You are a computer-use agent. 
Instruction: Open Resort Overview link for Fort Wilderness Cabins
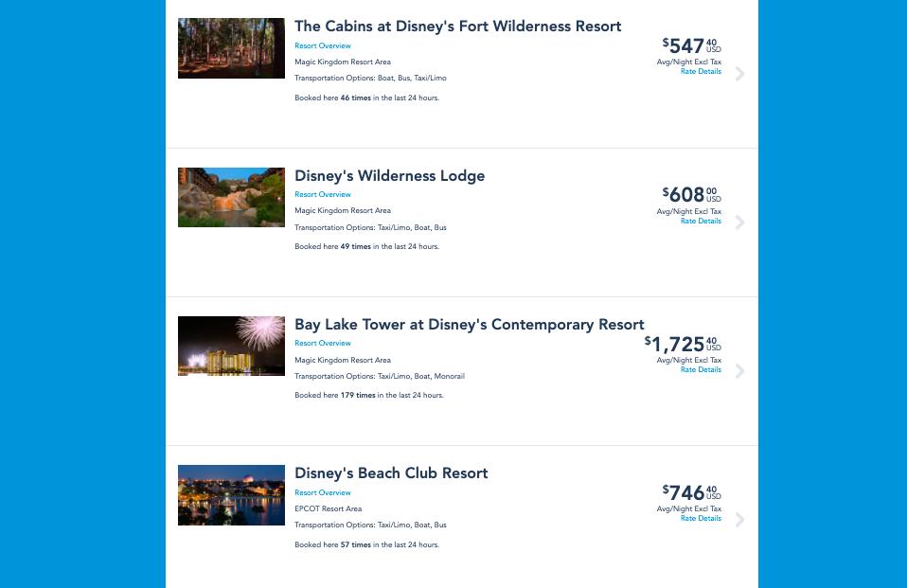[x=322, y=45]
